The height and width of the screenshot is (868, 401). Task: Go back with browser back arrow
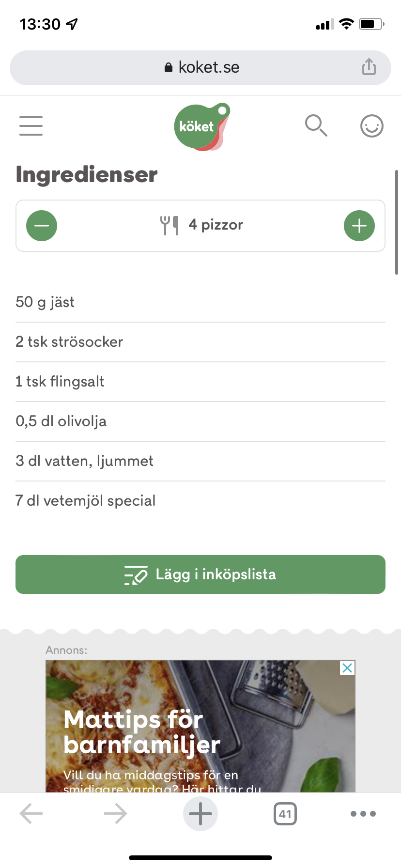point(31,814)
